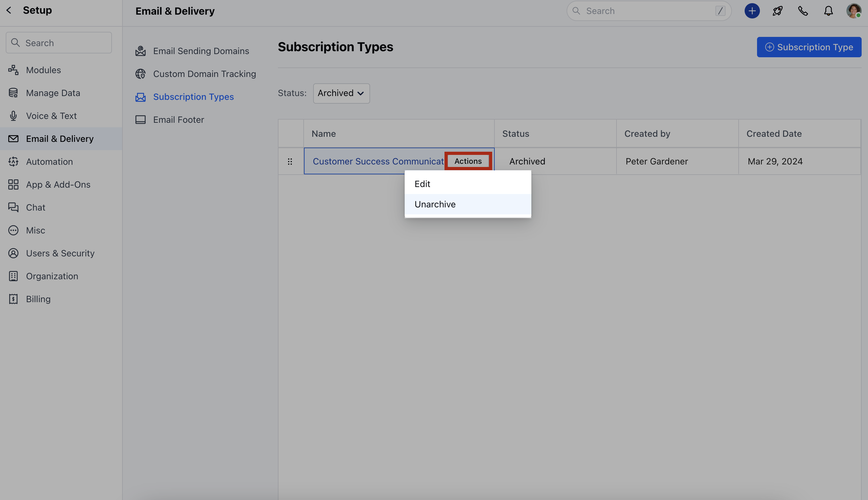The image size is (868, 500).
Task: Click the back arrow next to Setup
Action: coord(9,10)
